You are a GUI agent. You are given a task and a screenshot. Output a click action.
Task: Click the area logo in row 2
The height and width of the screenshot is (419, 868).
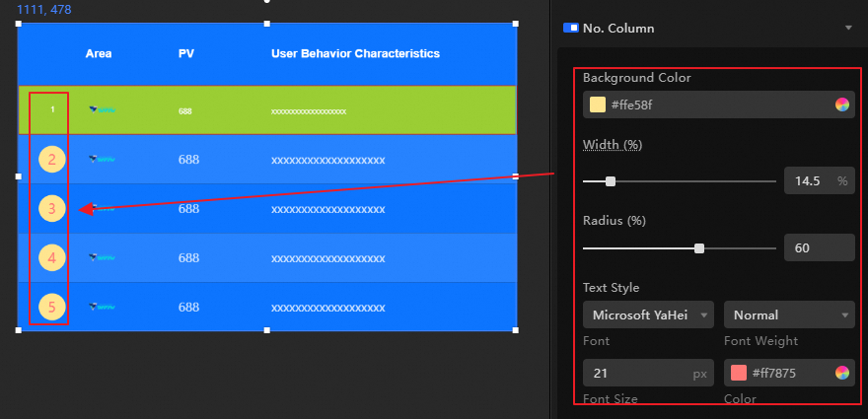click(103, 160)
